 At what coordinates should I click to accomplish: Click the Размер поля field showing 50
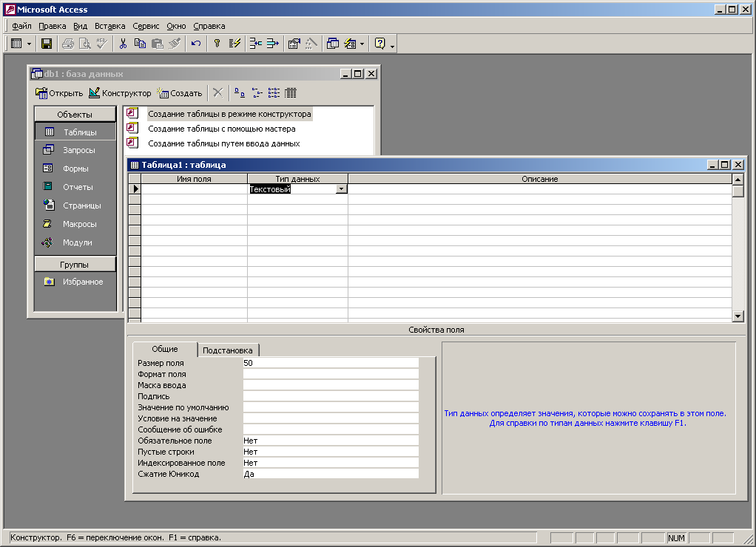331,363
